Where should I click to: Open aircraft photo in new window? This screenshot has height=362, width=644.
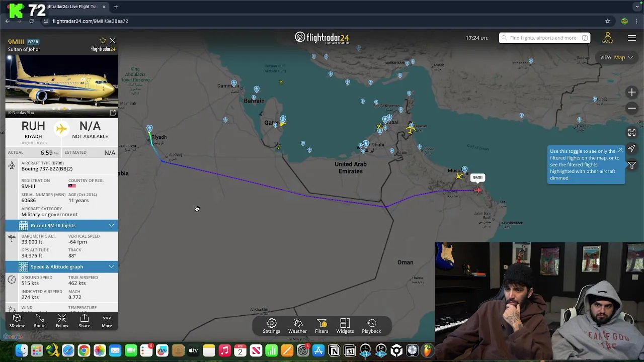click(x=113, y=113)
